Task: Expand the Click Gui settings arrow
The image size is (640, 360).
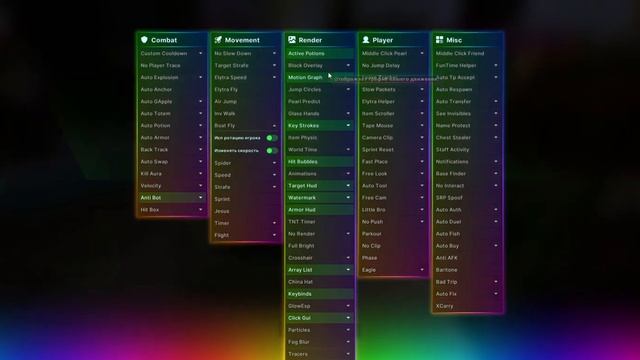Action: tap(348, 318)
